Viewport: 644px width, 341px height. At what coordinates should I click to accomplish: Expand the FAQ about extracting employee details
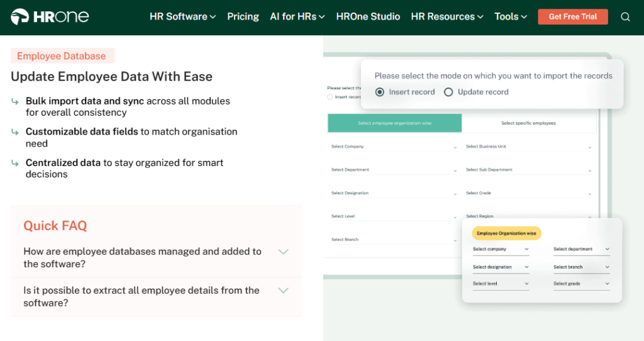156,296
